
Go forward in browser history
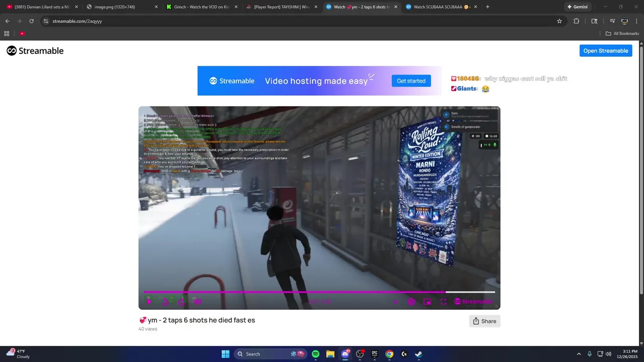(20, 21)
